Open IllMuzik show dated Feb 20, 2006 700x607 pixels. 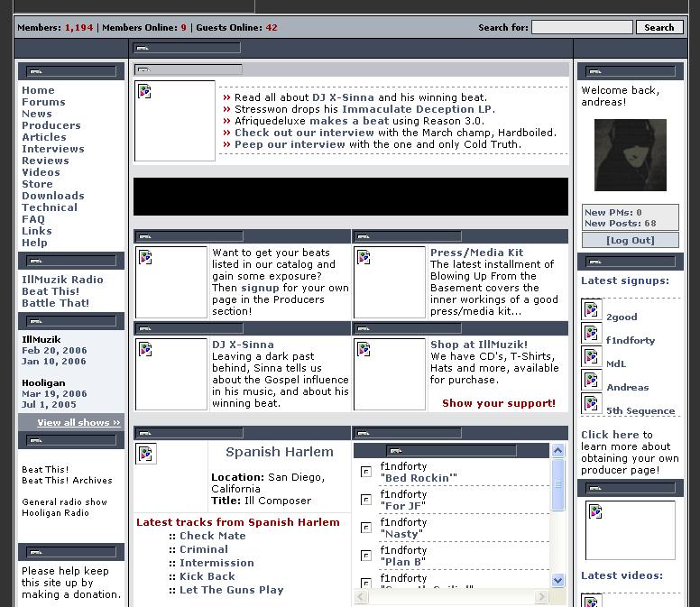click(54, 350)
